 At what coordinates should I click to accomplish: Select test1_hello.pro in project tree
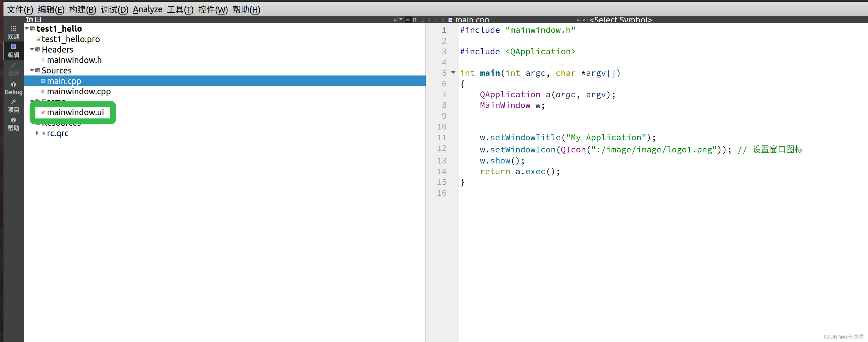[71, 39]
